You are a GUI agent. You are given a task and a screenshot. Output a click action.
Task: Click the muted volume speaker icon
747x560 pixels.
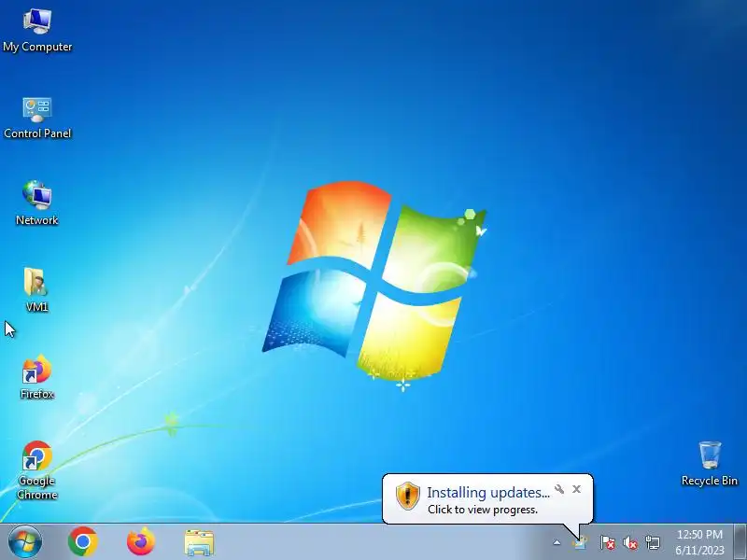630,542
